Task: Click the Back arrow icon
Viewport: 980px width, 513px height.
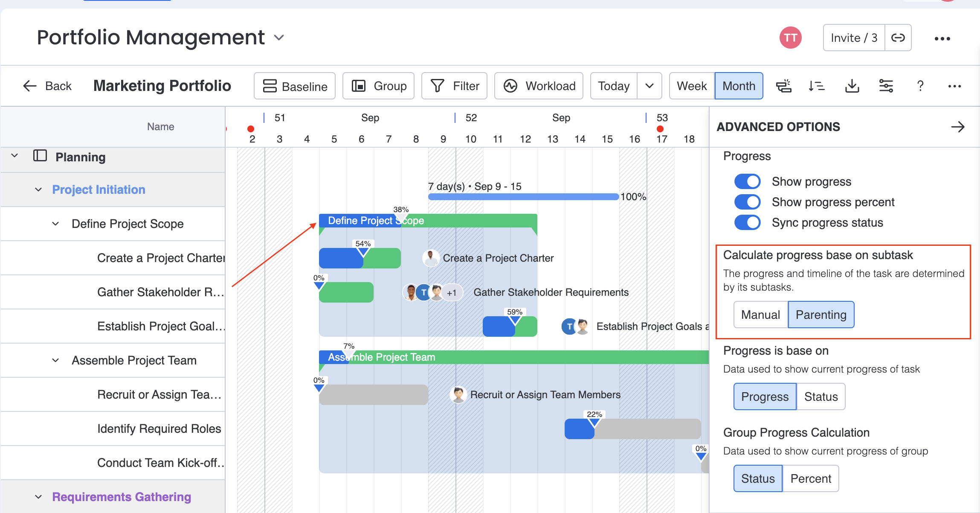Action: pyautogui.click(x=30, y=86)
